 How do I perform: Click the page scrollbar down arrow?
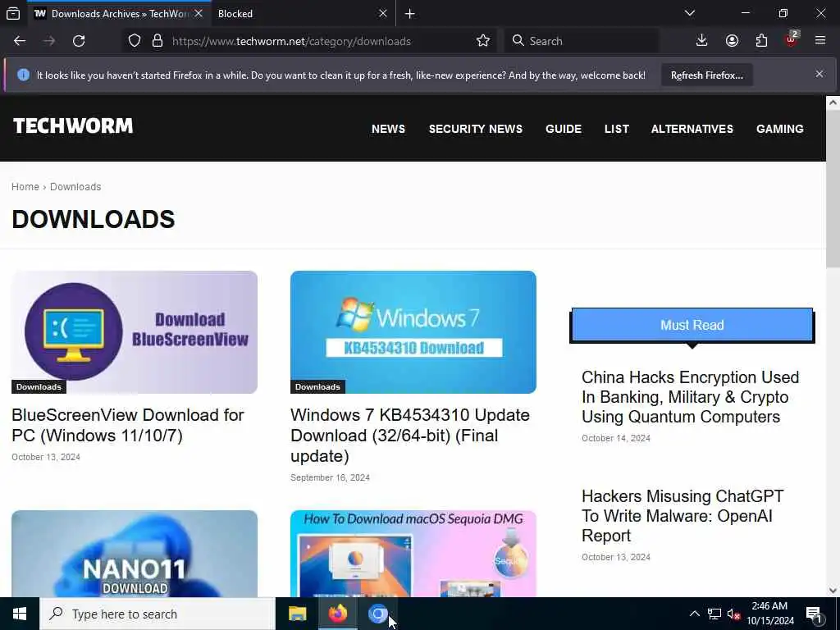[833, 591]
